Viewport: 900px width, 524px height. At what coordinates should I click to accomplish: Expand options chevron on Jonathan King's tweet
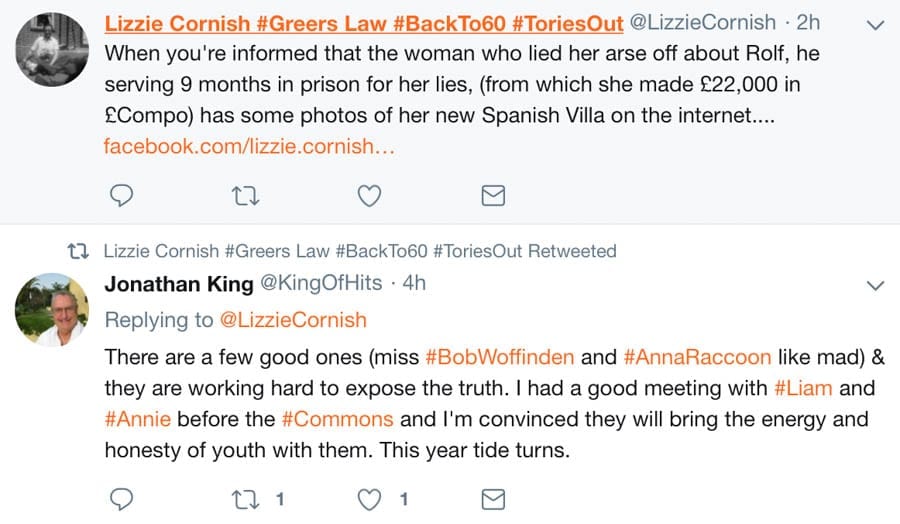[x=875, y=285]
